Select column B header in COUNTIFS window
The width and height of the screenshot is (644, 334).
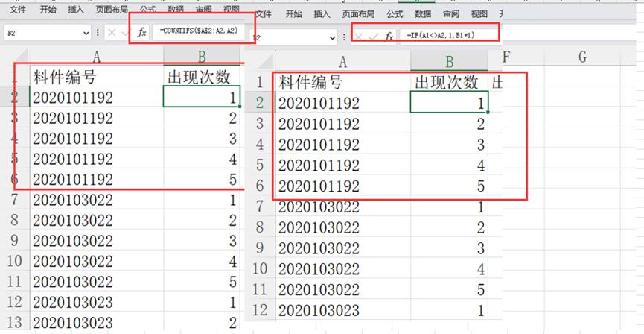pos(202,57)
